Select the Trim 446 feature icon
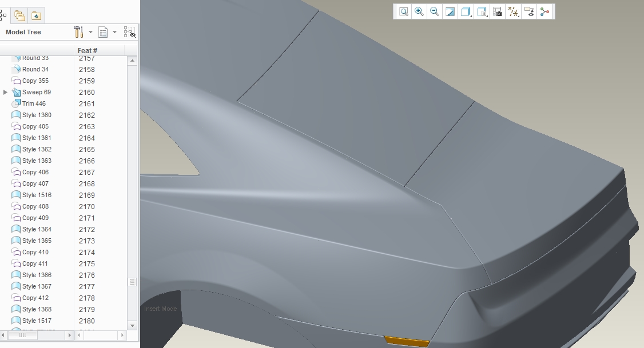644x348 pixels. (x=16, y=103)
